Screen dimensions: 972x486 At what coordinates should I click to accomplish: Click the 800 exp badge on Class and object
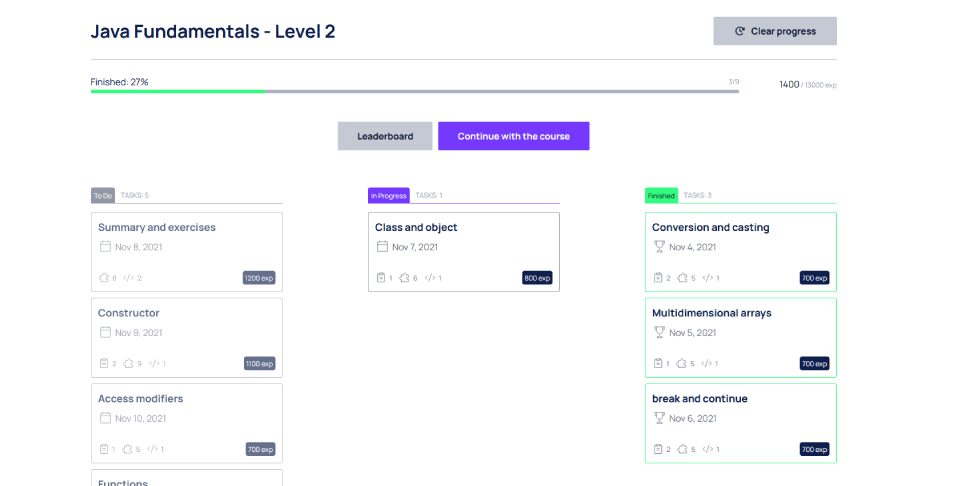pos(537,278)
